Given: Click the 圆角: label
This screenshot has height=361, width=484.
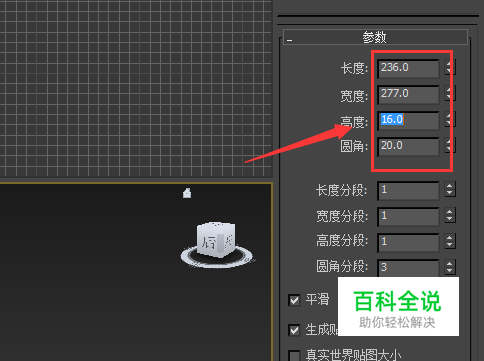Looking at the screenshot, I should (x=354, y=147).
